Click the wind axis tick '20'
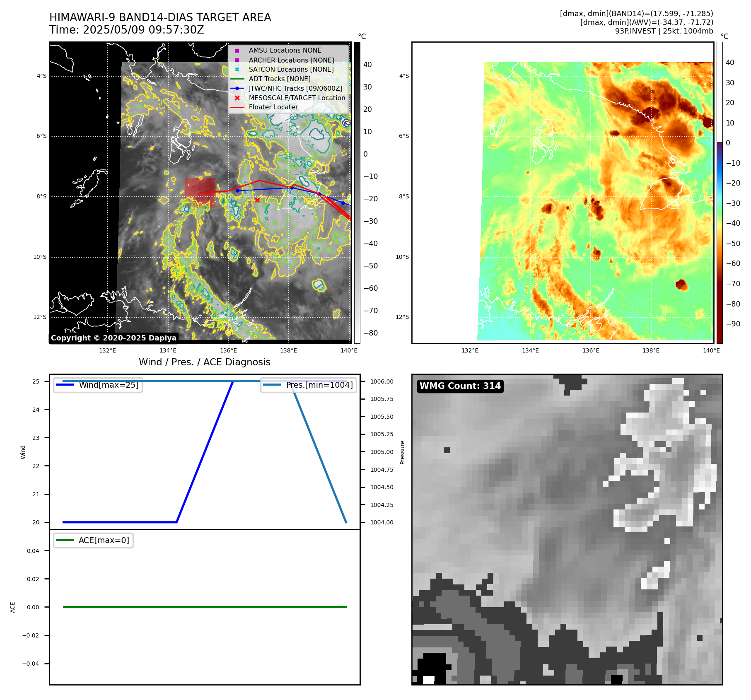The image size is (751, 700). click(36, 522)
